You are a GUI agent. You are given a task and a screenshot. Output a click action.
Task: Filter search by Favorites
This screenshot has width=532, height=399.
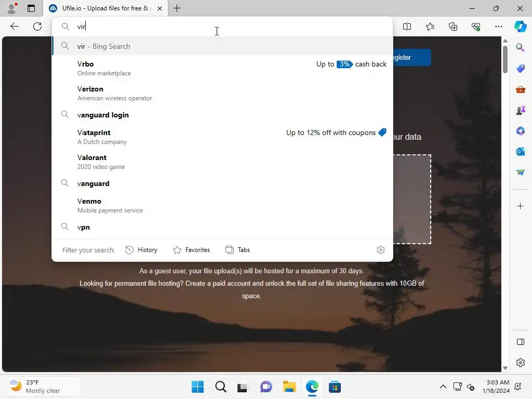tap(191, 250)
